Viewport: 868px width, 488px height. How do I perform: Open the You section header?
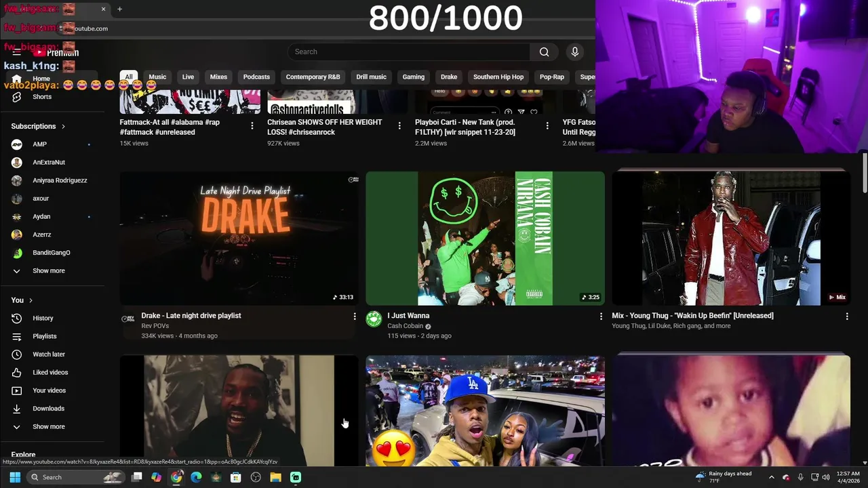tap(22, 300)
